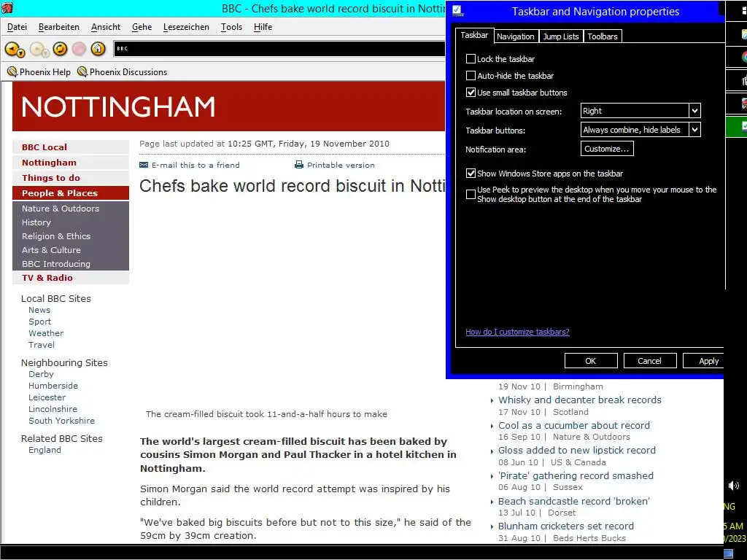The width and height of the screenshot is (747, 560).
Task: Click the envelope icon for E-mail this
Action: 144,165
